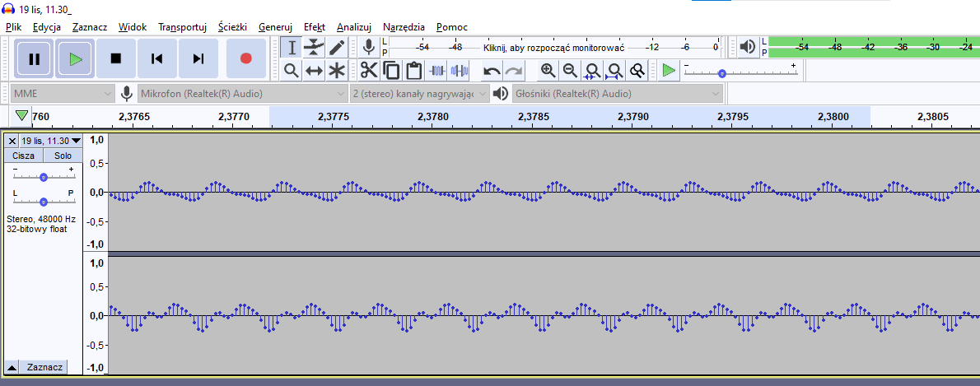Screen dimensions: 980x386
Task: Collapse the track with the up arrow
Action: [x=12, y=367]
